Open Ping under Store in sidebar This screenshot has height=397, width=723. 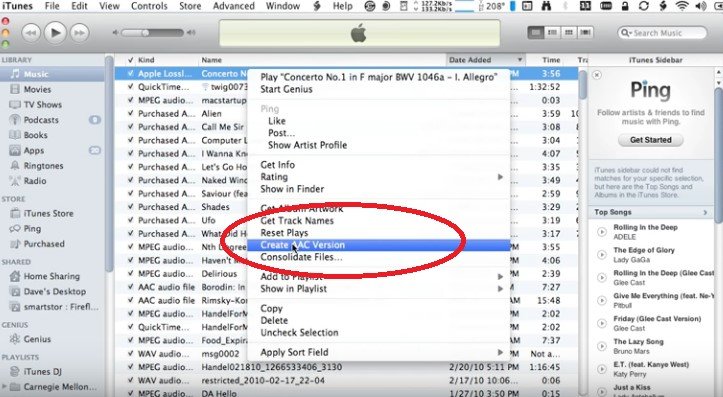coord(32,229)
